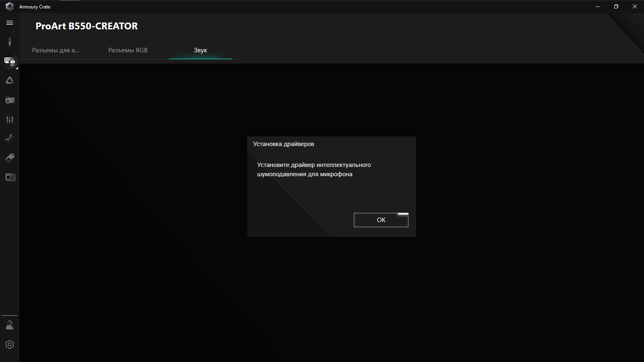
Task: Click the Установка драйверов dialog title
Action: 284,144
